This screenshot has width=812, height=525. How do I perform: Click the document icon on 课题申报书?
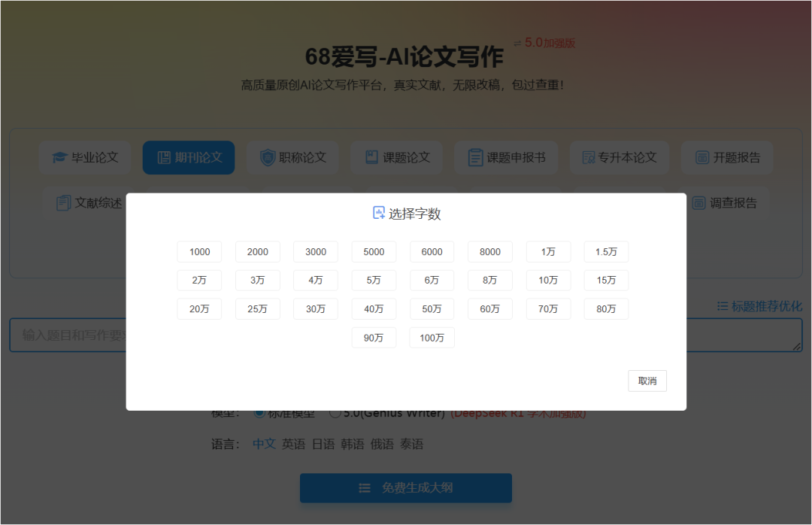point(475,157)
